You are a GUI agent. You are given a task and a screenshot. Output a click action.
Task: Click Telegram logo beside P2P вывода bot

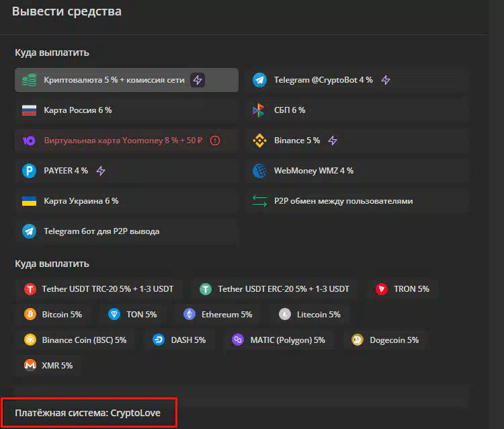click(30, 231)
